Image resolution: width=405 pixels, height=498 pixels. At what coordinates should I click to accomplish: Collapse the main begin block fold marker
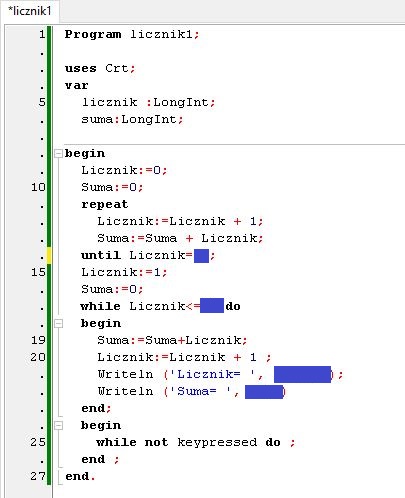pyautogui.click(x=58, y=153)
